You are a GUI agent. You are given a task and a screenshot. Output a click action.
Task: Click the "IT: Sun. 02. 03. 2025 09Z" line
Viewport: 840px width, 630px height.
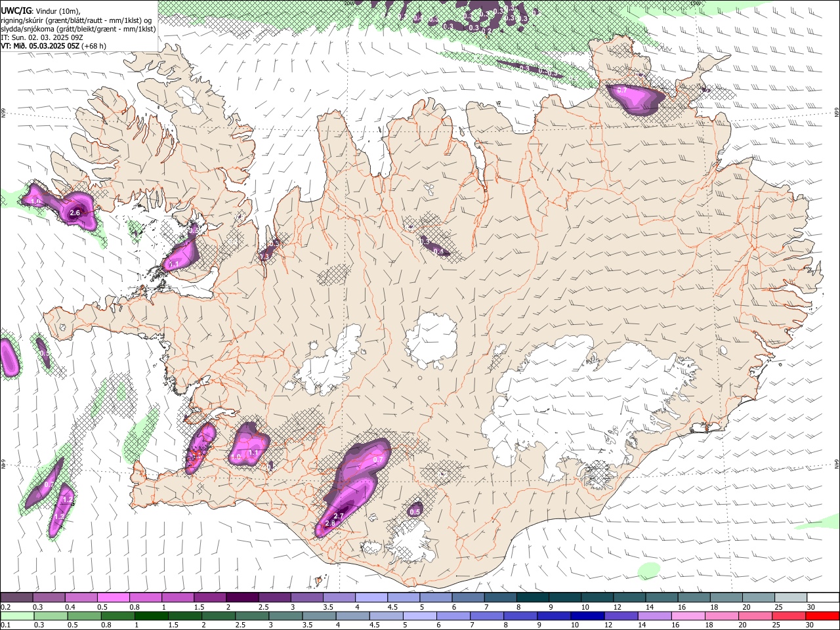click(x=42, y=37)
